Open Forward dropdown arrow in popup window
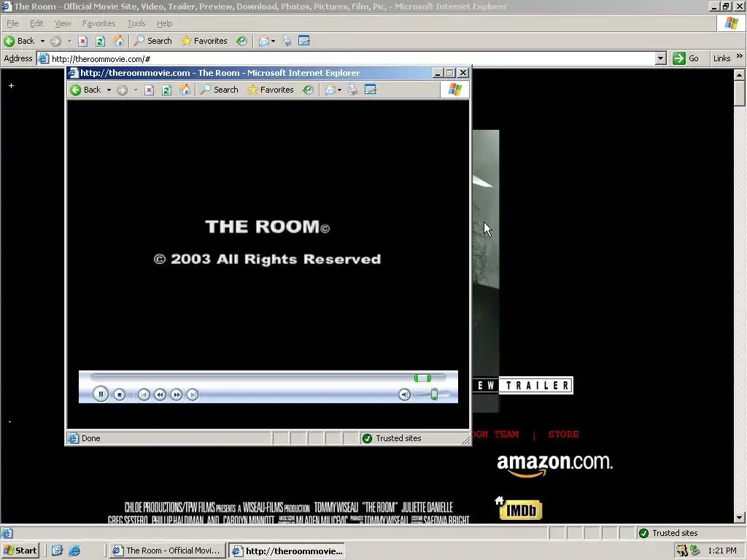 click(136, 90)
